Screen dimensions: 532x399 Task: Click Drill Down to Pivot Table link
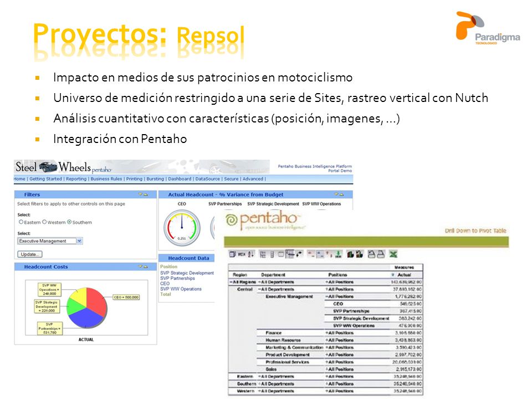475,231
